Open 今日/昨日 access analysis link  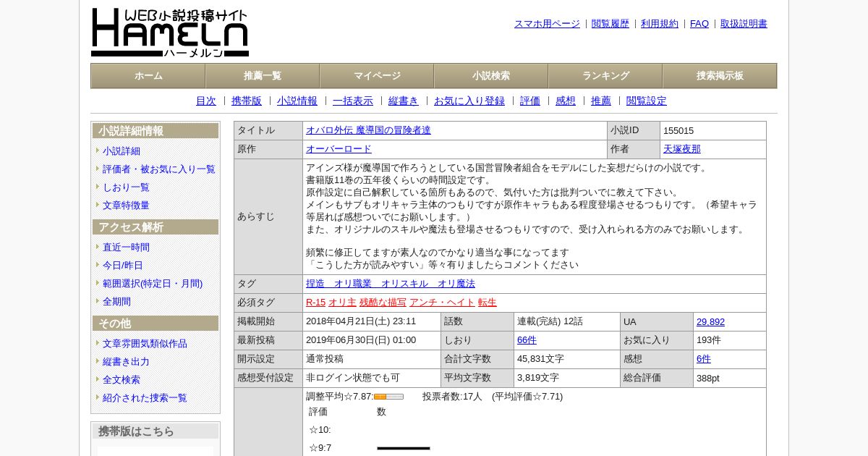pyautogui.click(x=123, y=266)
